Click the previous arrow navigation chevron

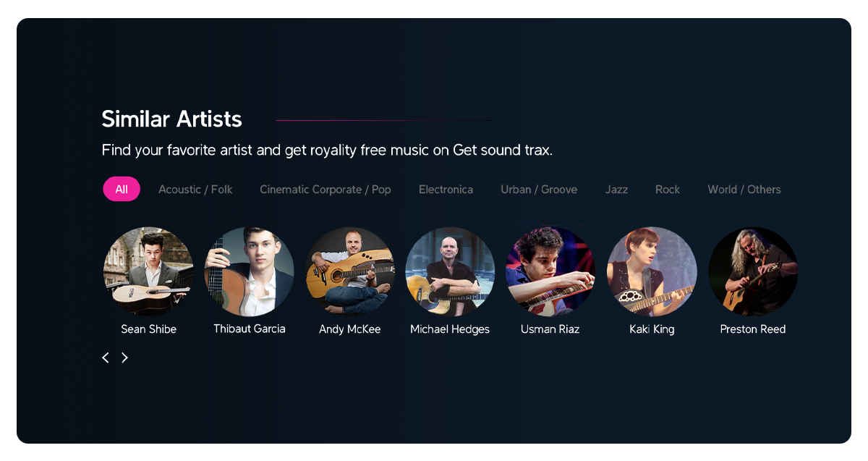coord(105,358)
